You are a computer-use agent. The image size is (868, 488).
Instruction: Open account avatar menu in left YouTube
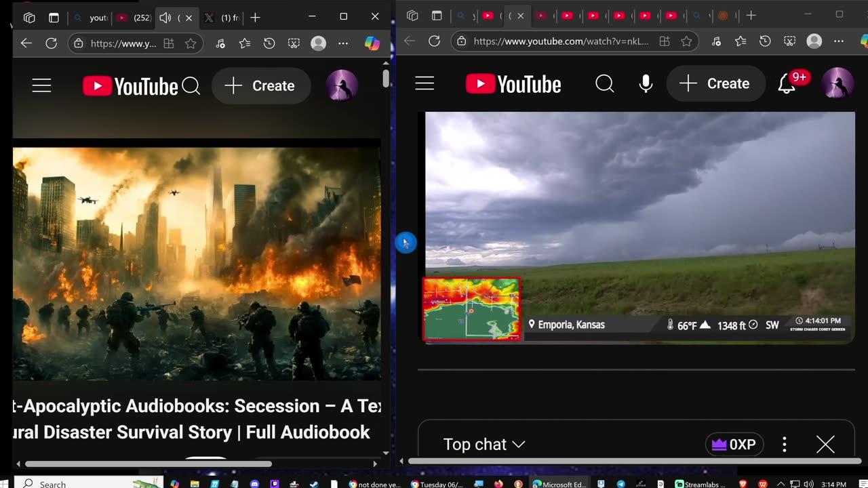click(x=342, y=85)
